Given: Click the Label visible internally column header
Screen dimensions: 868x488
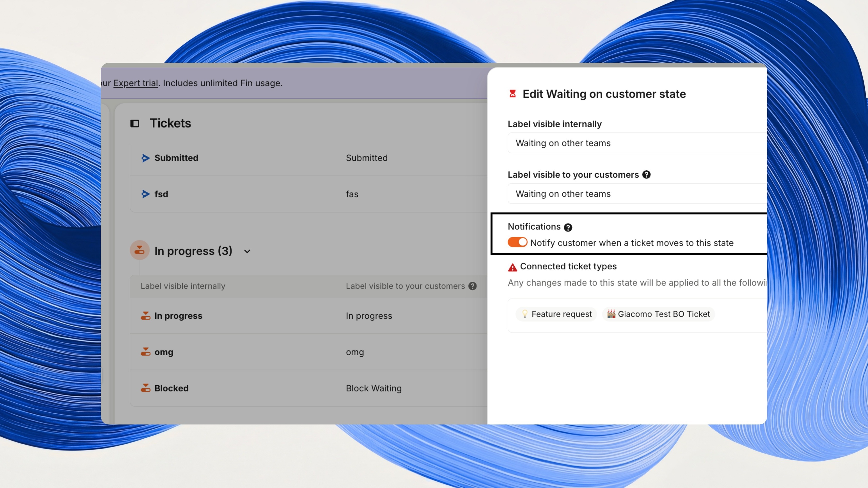Looking at the screenshot, I should click(183, 286).
